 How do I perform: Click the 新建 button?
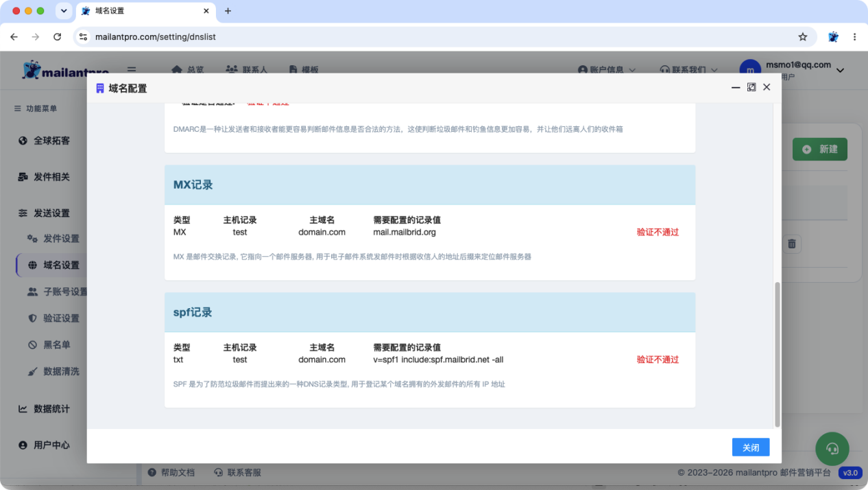pos(820,149)
